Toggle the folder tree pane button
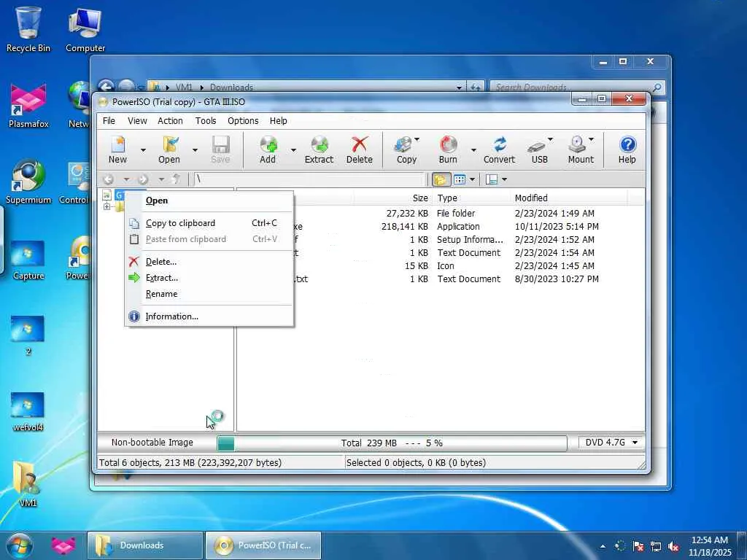 point(440,179)
